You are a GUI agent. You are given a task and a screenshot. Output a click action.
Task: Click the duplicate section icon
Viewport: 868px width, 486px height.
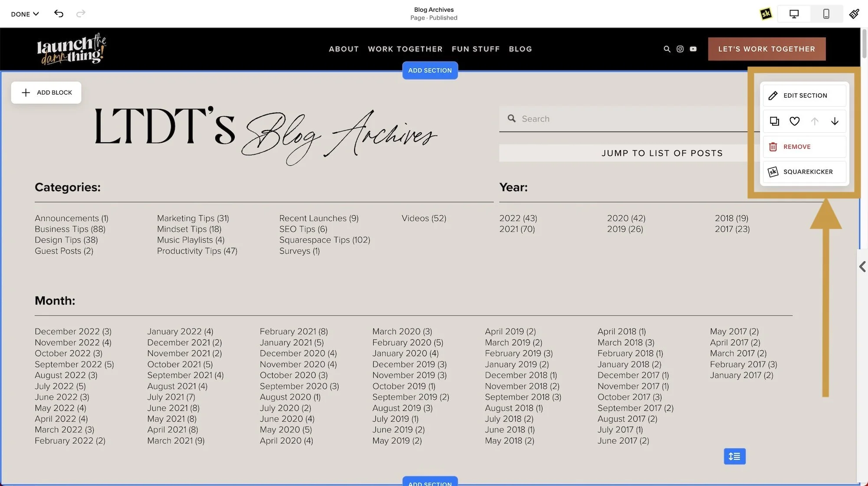tap(774, 121)
